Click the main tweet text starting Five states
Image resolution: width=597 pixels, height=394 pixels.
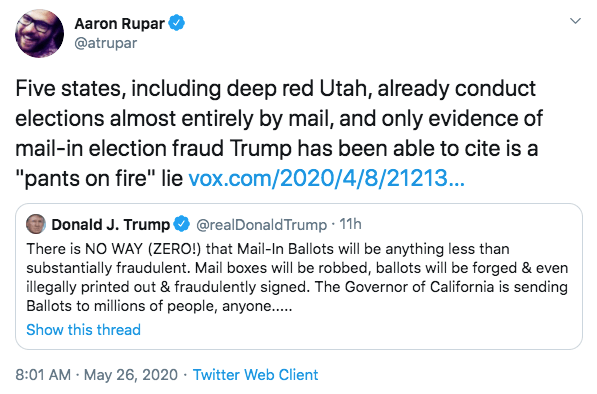click(279, 133)
